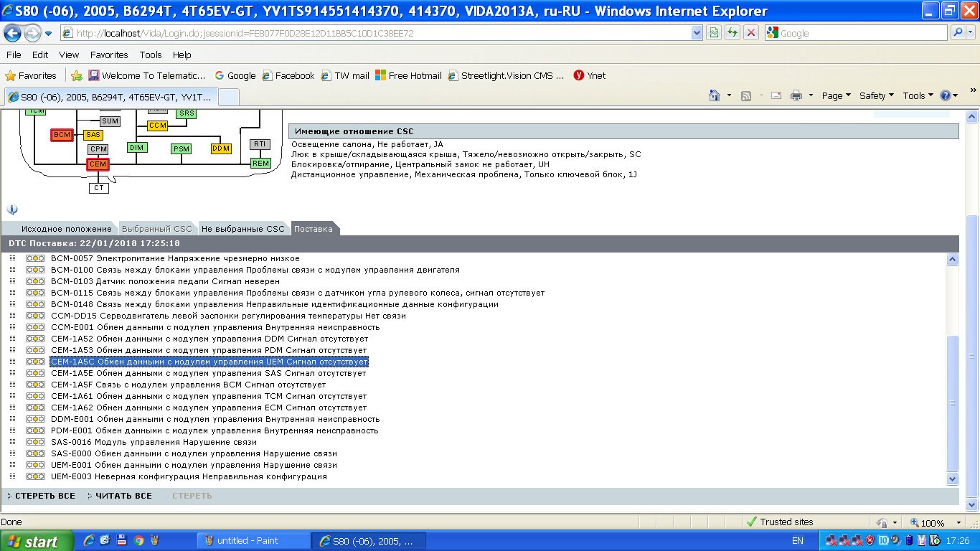Click the DIM module node
This screenshot has height=551, width=980.
(137, 147)
